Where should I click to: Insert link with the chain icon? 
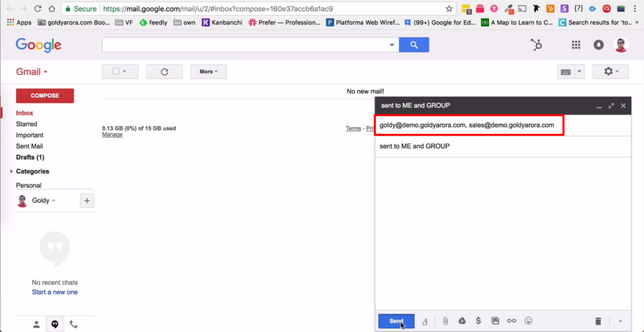click(511, 321)
